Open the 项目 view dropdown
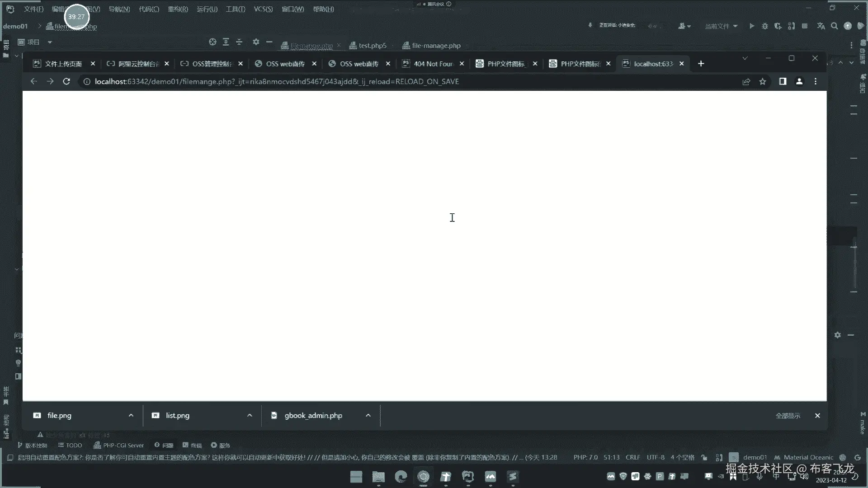868x488 pixels. pos(50,42)
